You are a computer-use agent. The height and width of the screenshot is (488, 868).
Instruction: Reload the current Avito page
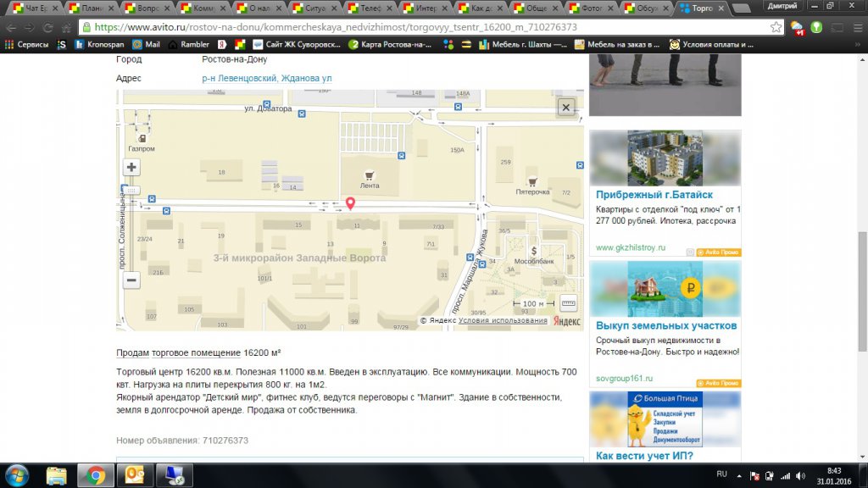pyautogui.click(x=47, y=27)
